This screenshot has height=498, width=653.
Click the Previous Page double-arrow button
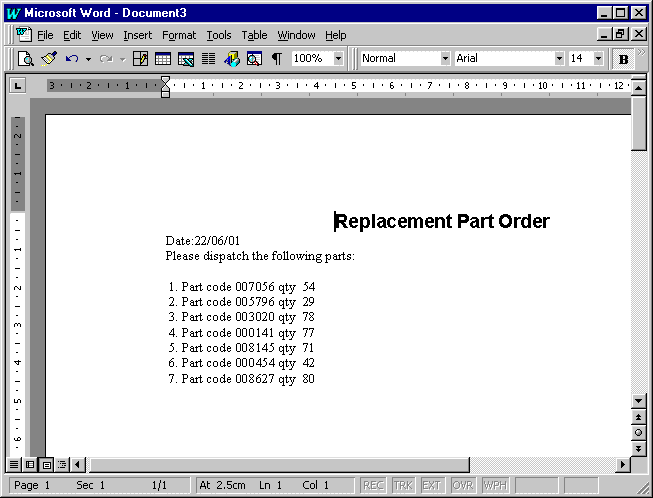[638, 417]
